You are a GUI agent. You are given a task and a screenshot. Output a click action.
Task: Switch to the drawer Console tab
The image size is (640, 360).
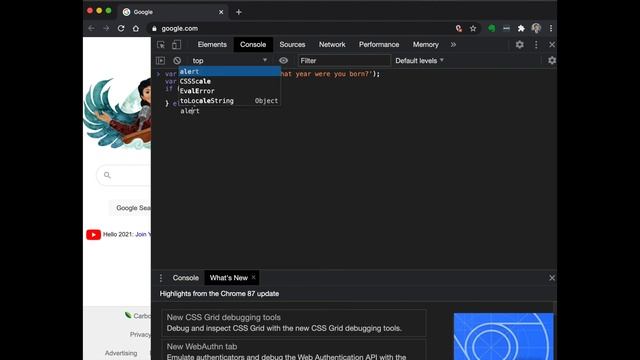pos(185,278)
